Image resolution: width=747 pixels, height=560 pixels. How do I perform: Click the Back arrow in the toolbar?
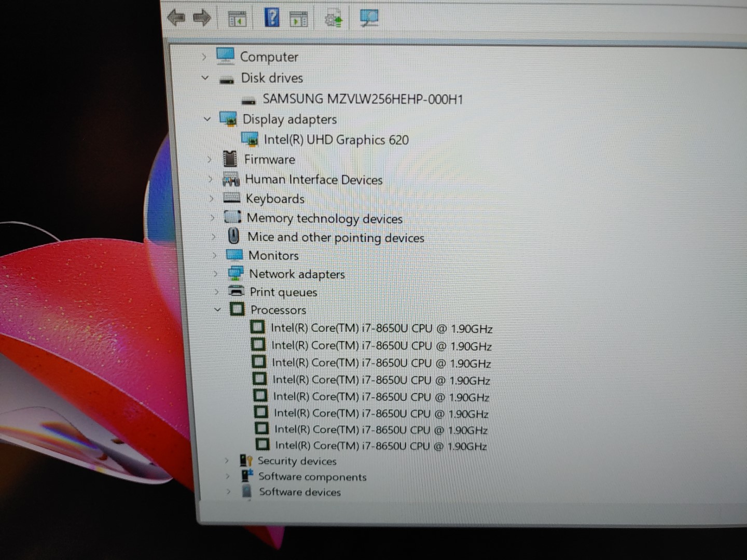click(176, 18)
